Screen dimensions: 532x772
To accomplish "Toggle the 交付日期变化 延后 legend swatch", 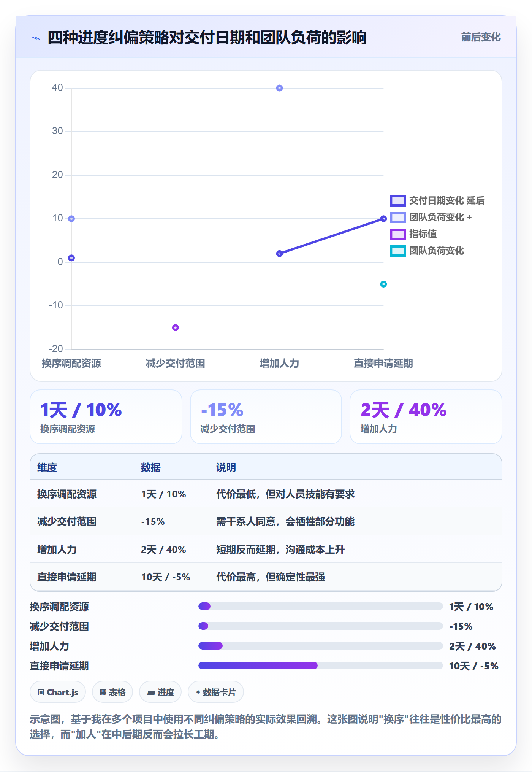I will click(x=397, y=200).
